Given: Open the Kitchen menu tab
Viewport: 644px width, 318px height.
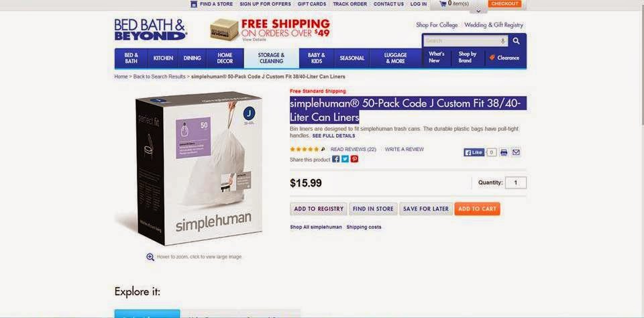Looking at the screenshot, I should 163,58.
